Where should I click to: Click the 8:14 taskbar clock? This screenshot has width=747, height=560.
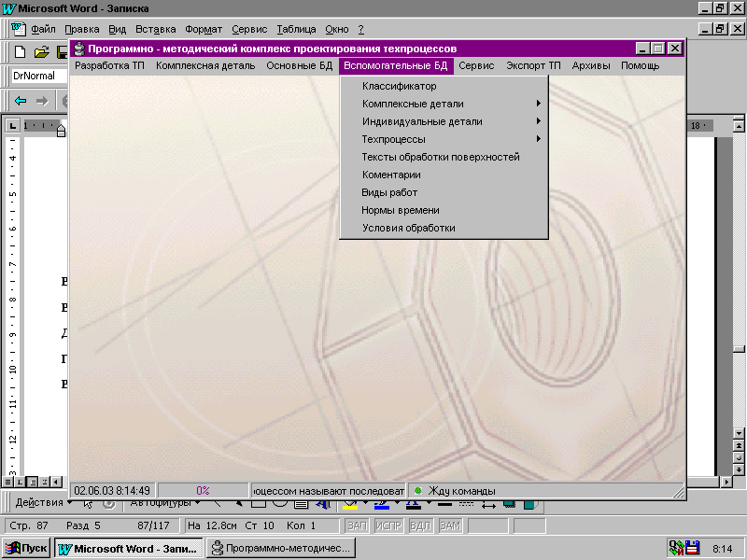pyautogui.click(x=723, y=549)
